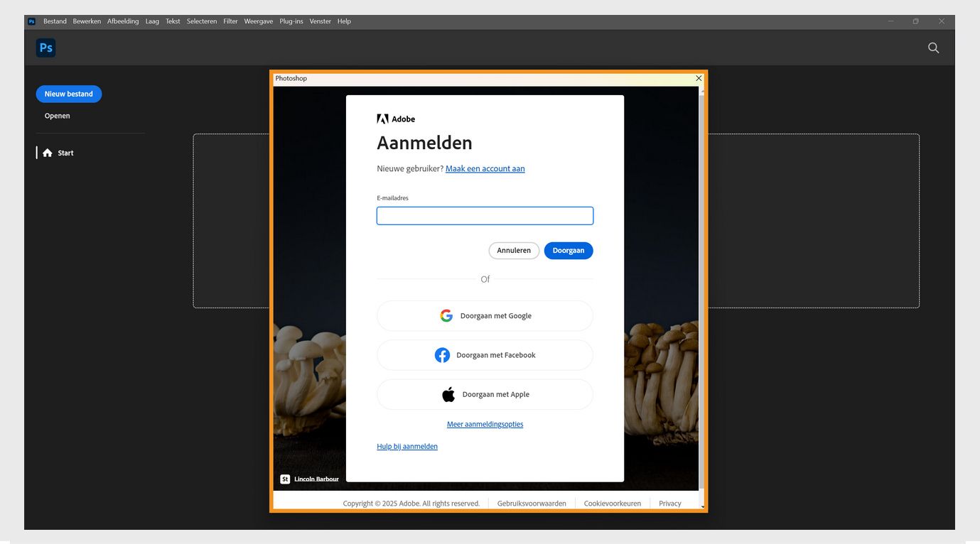Click the Lincoln Barbour photo credit
The image size is (980, 544).
coord(316,479)
